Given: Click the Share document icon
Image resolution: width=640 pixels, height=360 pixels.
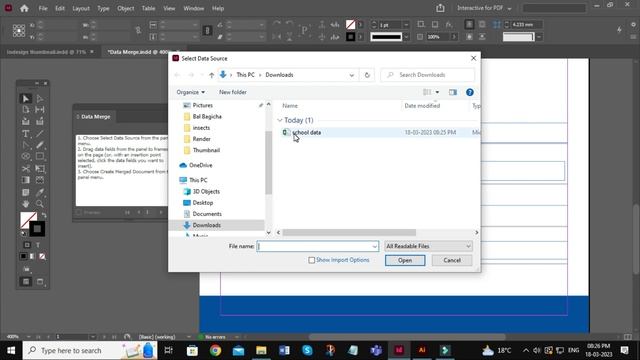Looking at the screenshot, I should [x=440, y=8].
